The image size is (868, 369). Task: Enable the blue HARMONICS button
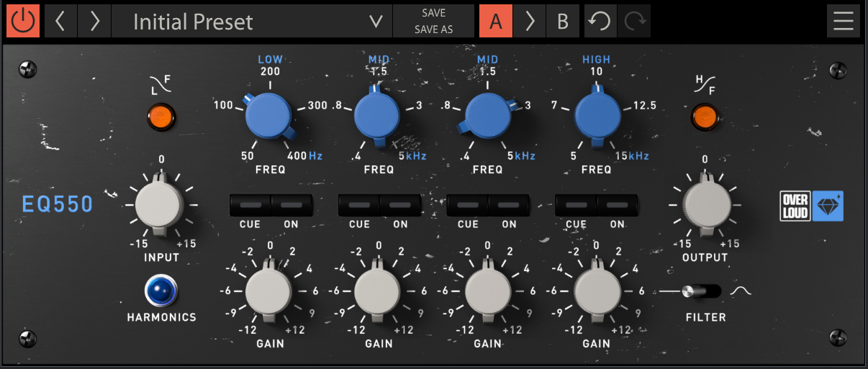(x=161, y=291)
